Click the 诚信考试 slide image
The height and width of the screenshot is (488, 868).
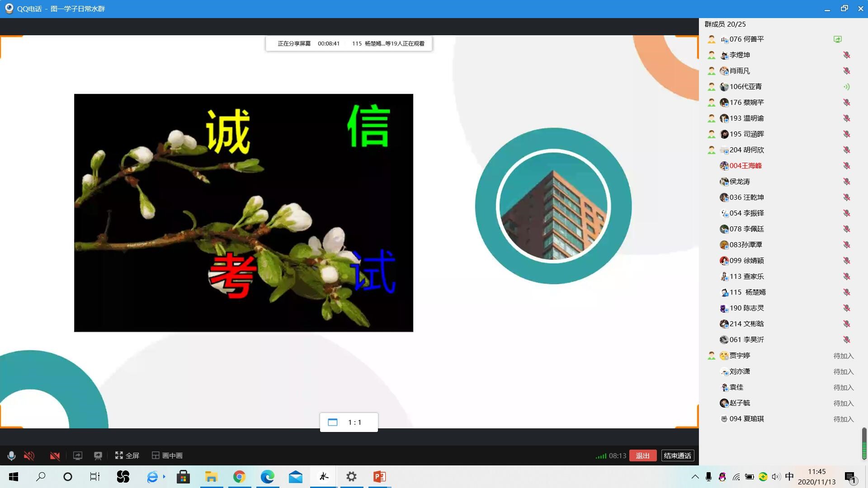[x=244, y=213]
